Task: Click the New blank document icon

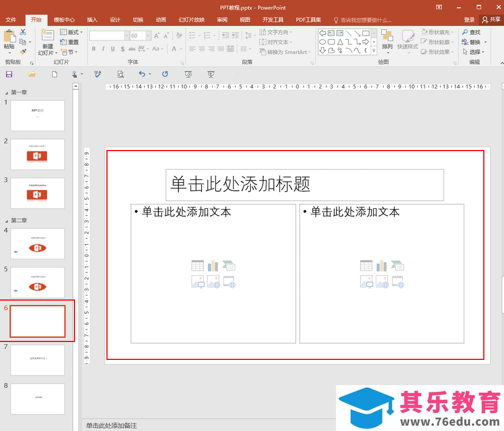Action: [x=55, y=74]
